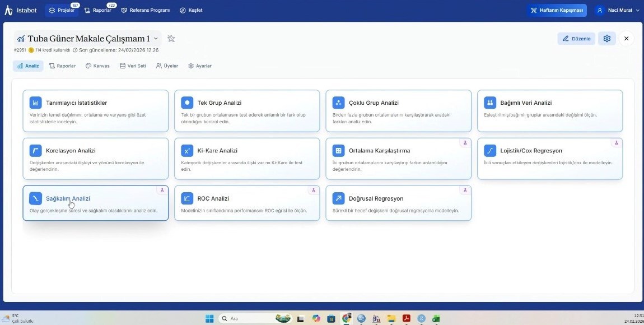This screenshot has height=325, width=644.
Task: Click the Tanımlayıcı İstatistikler chart icon
Action: [x=36, y=103]
